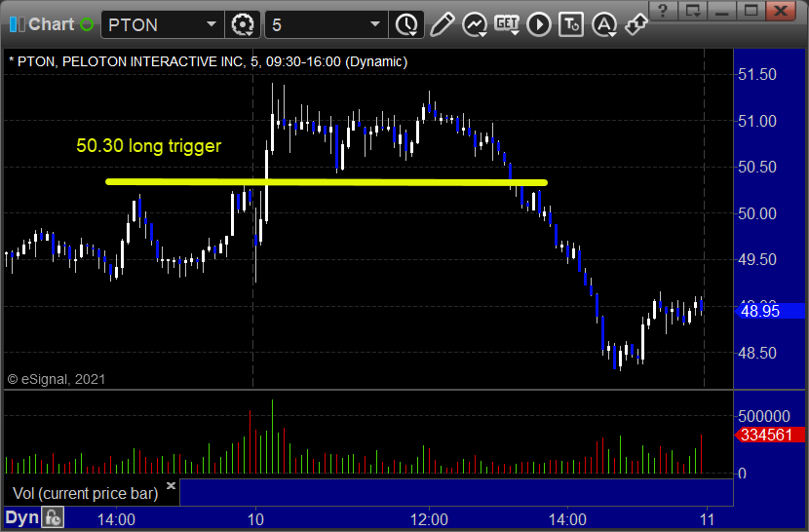This screenshot has height=532, width=809.
Task: Select the text annotation tool icon
Action: (571, 24)
